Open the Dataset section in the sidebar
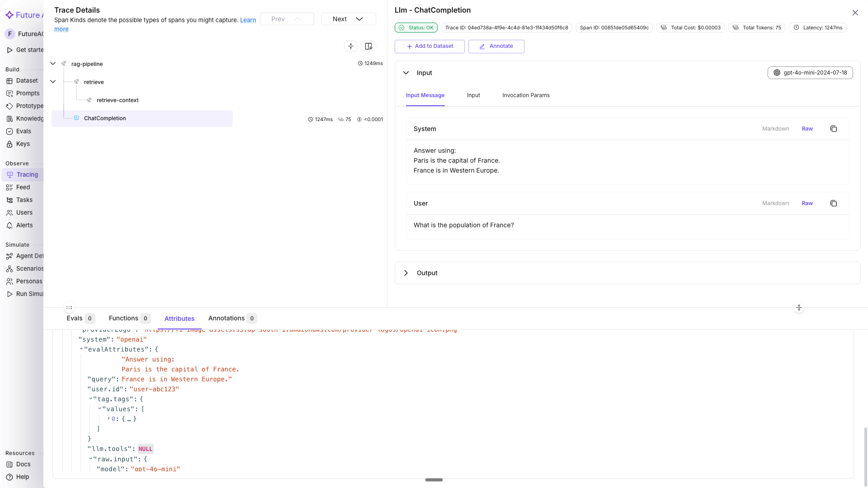868x488 pixels. 27,81
